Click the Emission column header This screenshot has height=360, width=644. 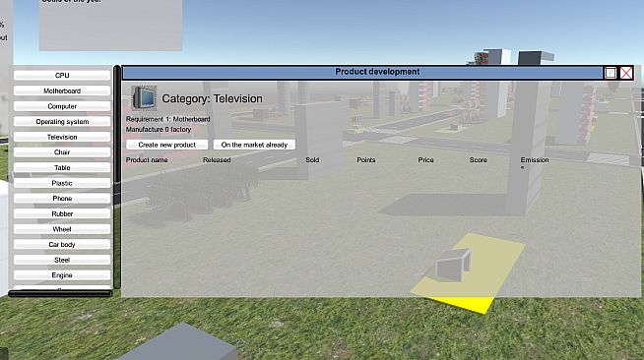pos(535,160)
